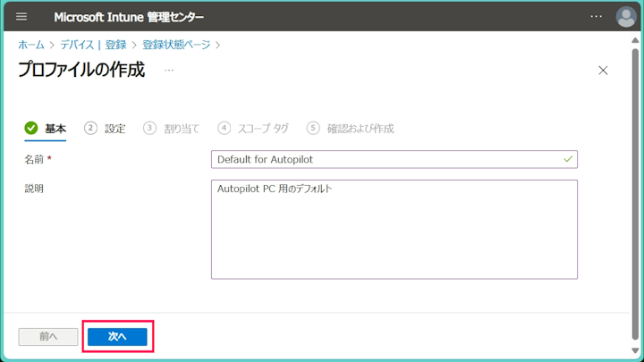Open the top bar ellipsis menu

point(596,16)
